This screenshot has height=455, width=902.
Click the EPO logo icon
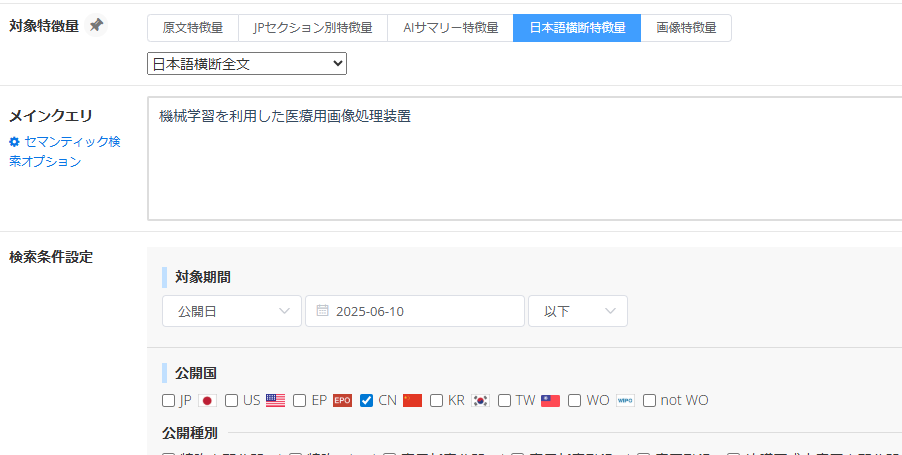pyautogui.click(x=342, y=400)
